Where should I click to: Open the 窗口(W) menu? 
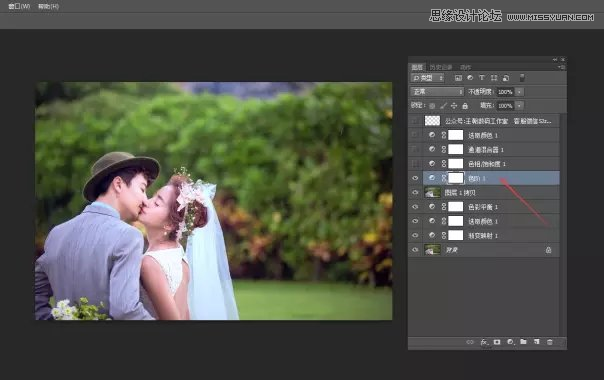tap(19, 6)
